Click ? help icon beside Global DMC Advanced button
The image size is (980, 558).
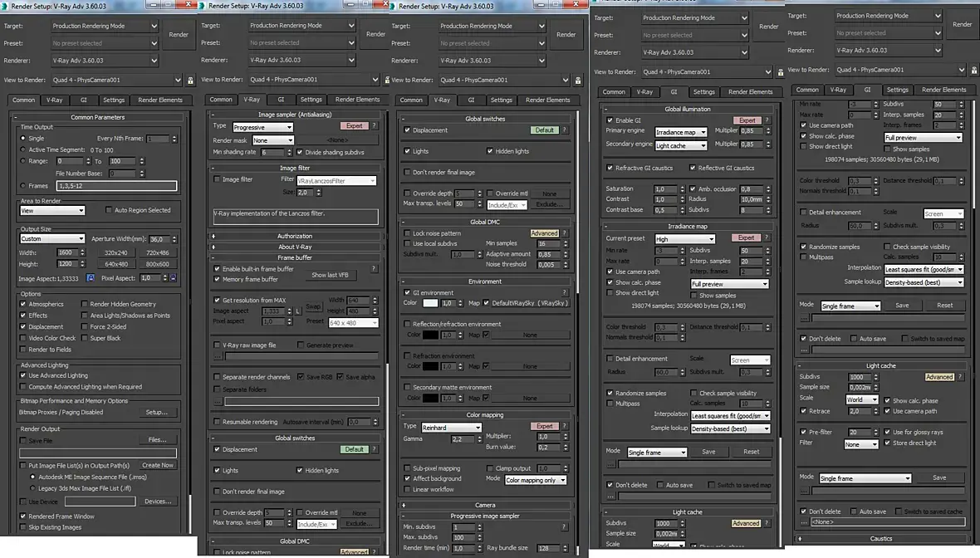click(x=564, y=233)
